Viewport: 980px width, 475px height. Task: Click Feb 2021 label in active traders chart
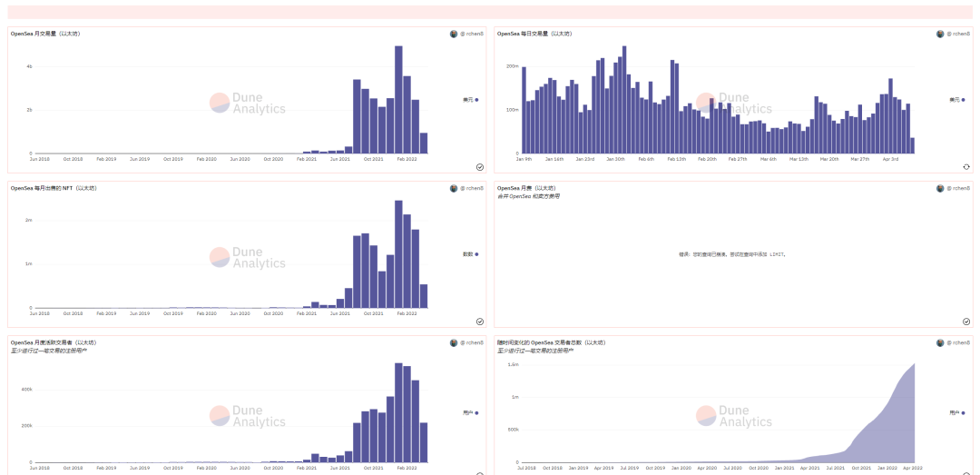tap(307, 468)
